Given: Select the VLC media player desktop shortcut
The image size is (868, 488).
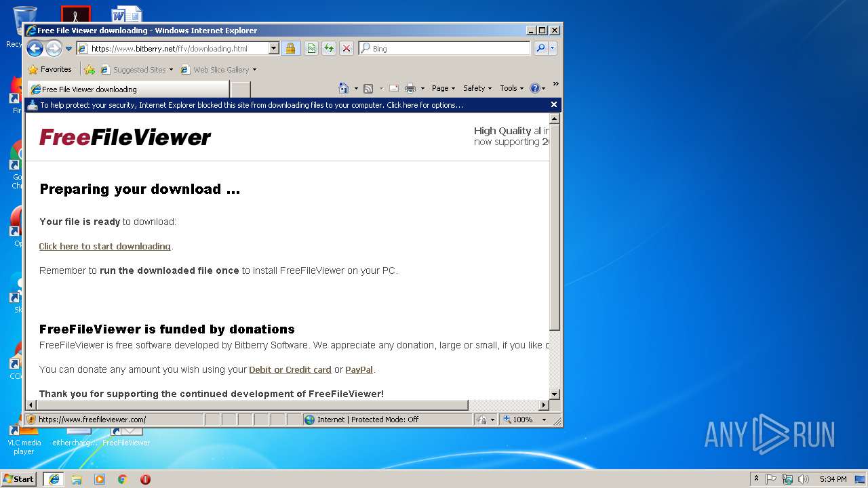Looking at the screenshot, I should 24,441.
